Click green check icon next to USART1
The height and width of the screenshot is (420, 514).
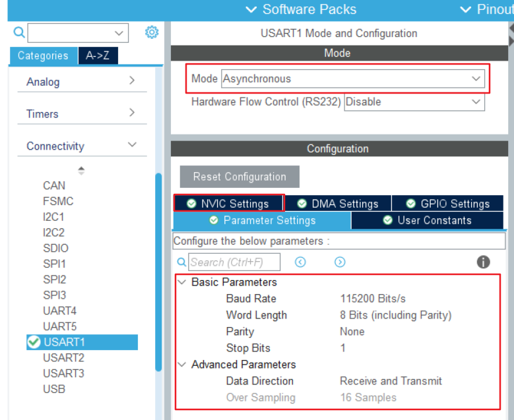pos(34,342)
